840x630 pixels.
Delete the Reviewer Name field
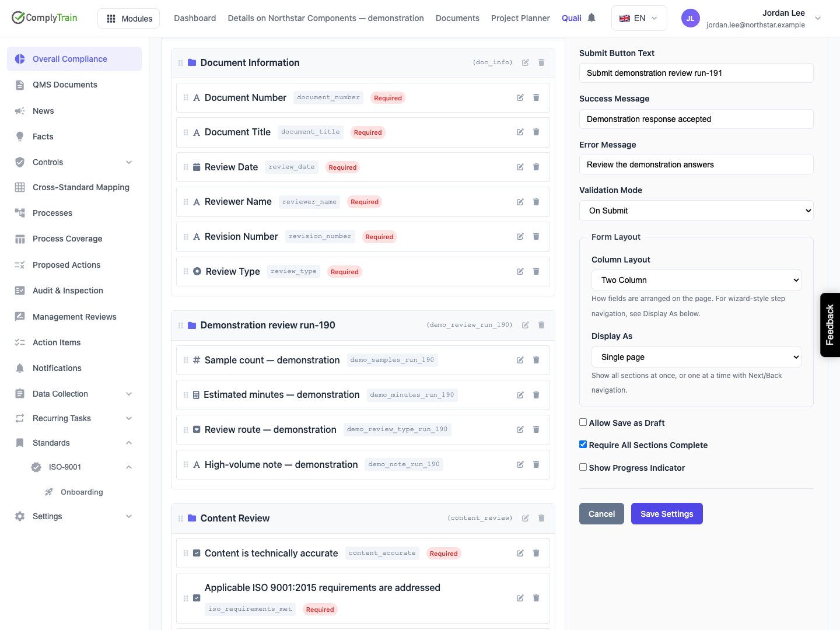536,202
